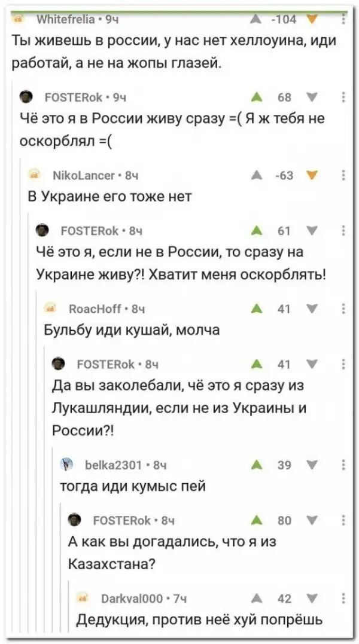Click the 42 rating on Darkval000's comment
Screen dimensions: 359x644
click(x=284, y=598)
